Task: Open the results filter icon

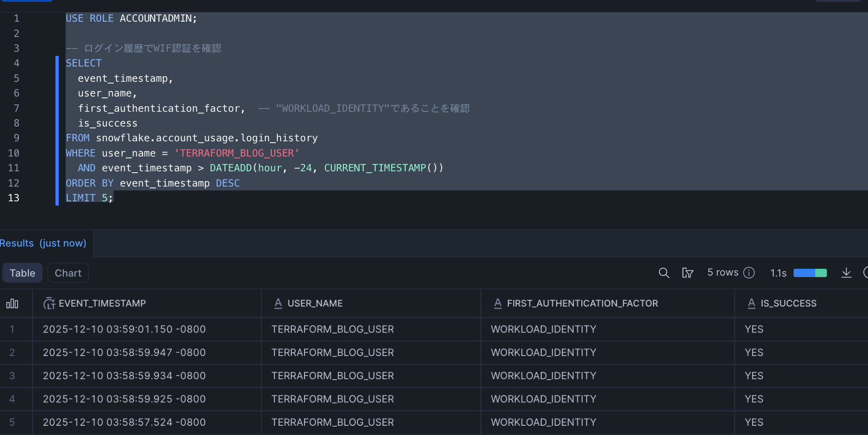Action: [x=687, y=273]
